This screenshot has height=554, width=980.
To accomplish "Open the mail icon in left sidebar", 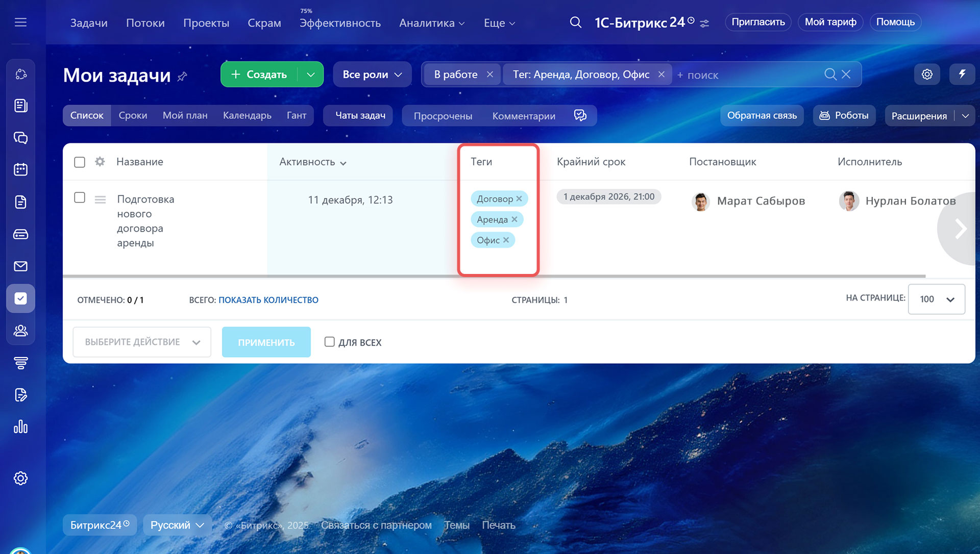I will coord(20,266).
